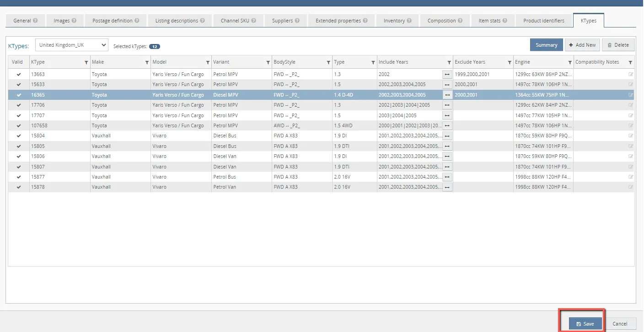
Task: Open help icon beside Channel SKU
Action: click(254, 21)
